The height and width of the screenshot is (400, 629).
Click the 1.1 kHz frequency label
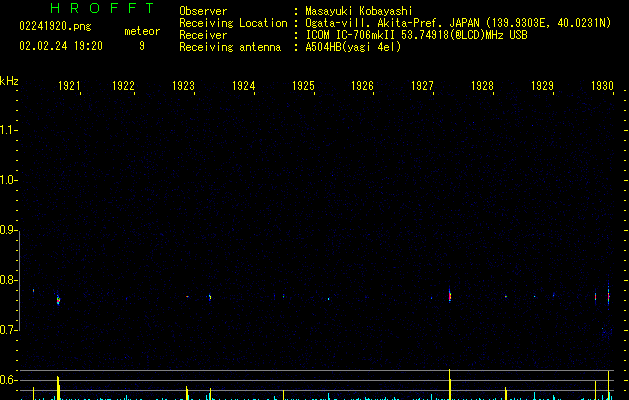pos(8,130)
